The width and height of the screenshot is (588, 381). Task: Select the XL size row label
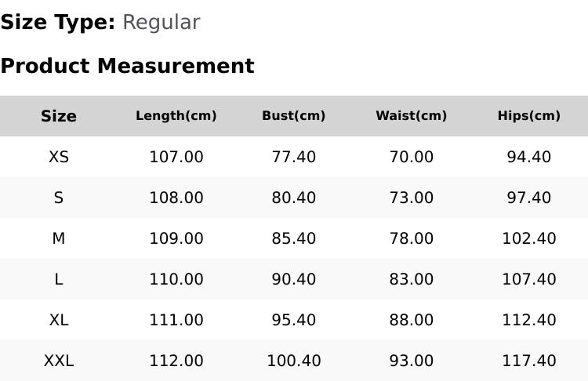59,320
